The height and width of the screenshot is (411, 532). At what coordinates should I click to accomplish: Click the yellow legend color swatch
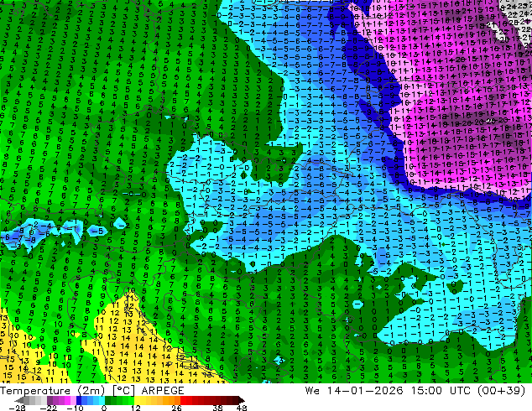pos(137,400)
